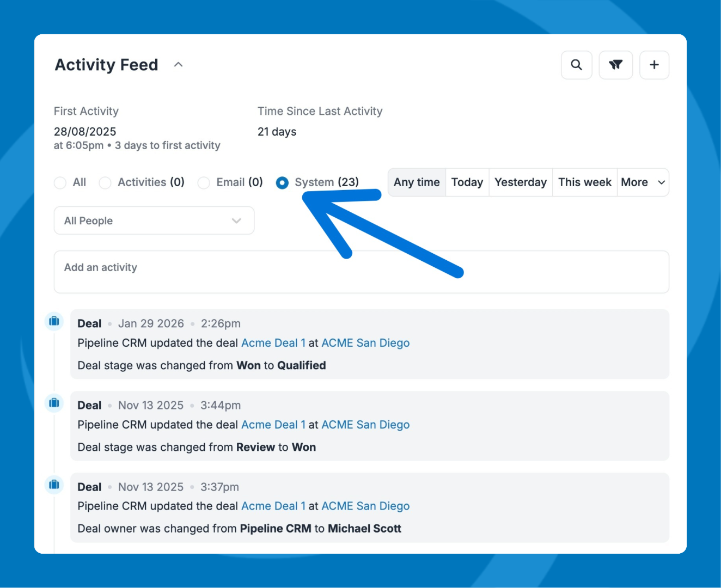Select the System (23) radio option
This screenshot has height=588, width=721.
tap(282, 183)
